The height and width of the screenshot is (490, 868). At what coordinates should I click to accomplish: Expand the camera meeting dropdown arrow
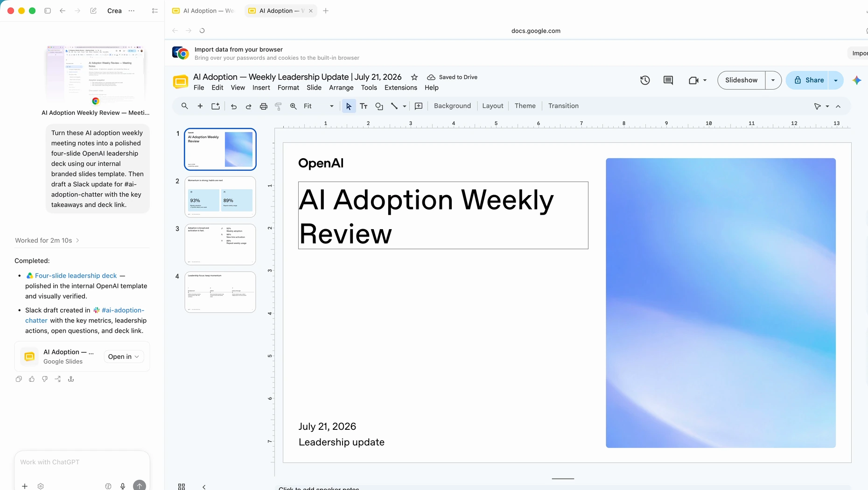[x=705, y=80]
